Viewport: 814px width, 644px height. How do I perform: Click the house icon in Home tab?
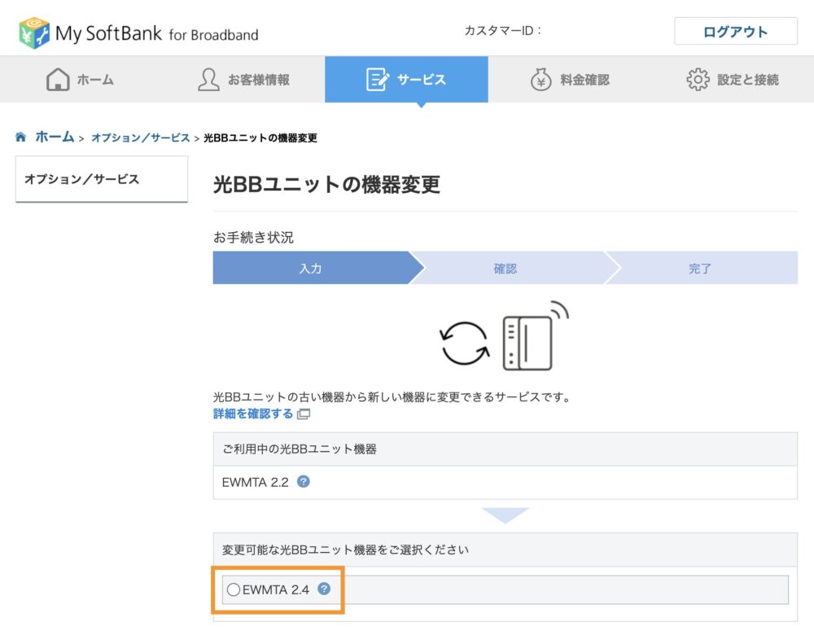(x=58, y=80)
